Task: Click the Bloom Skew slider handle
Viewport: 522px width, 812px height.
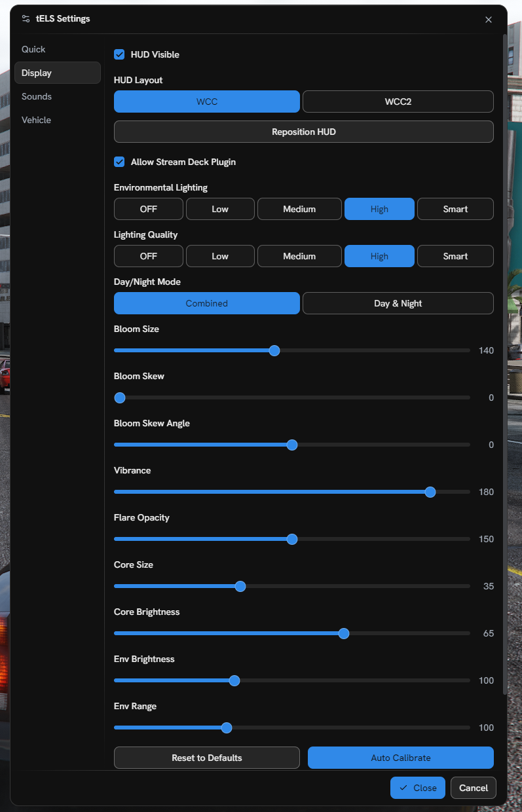Action: point(119,397)
